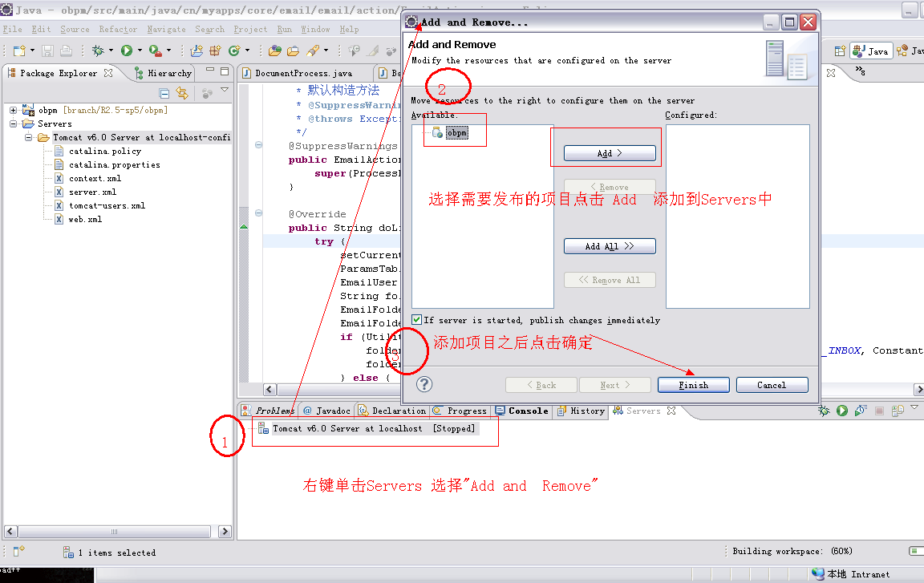Viewport: 924px width, 583px height.
Task: Select server.xml in Package Explorer
Action: pos(92,192)
